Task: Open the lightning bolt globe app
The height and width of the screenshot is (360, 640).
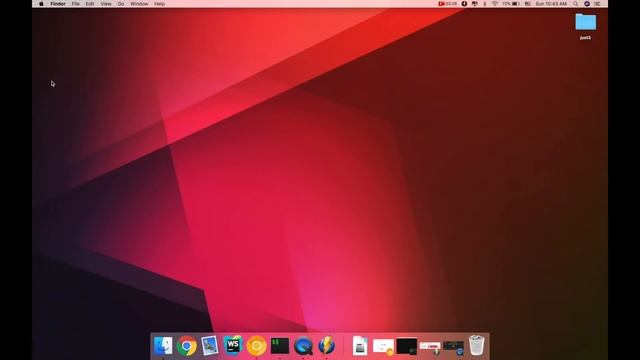Action: coord(327,346)
